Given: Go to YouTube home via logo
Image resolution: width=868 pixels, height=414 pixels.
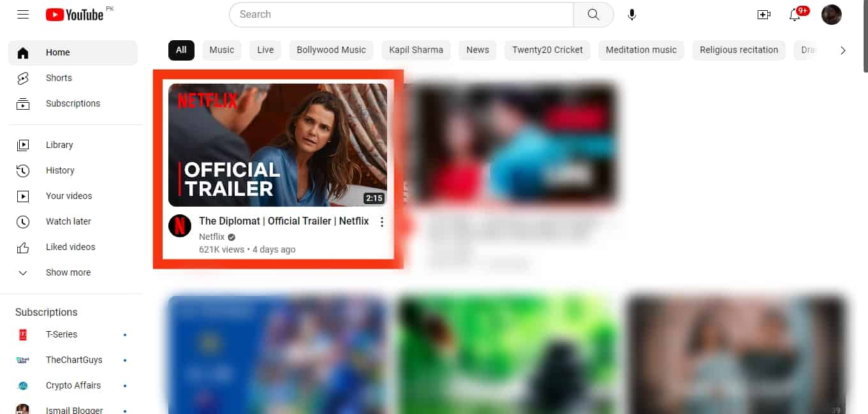Looking at the screenshot, I should [x=75, y=15].
